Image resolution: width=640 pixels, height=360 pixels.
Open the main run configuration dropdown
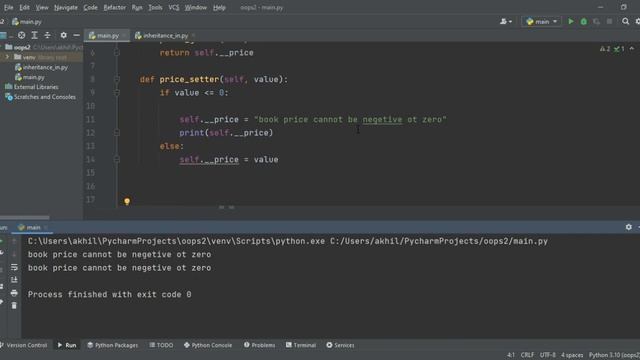click(541, 21)
